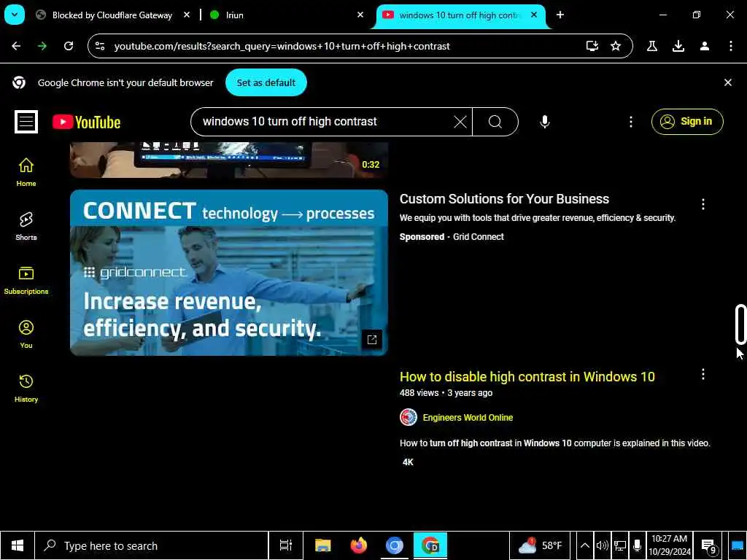747x560 pixels.
Task: Launch Firefox from the taskbar
Action: click(x=359, y=545)
